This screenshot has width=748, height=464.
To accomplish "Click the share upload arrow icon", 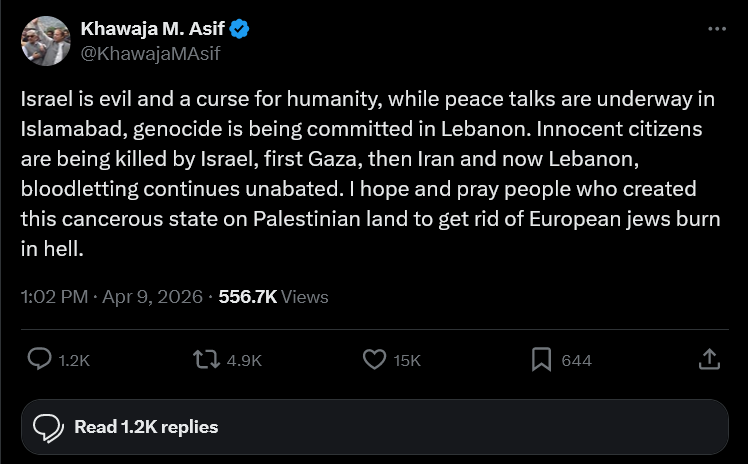I will click(x=707, y=359).
